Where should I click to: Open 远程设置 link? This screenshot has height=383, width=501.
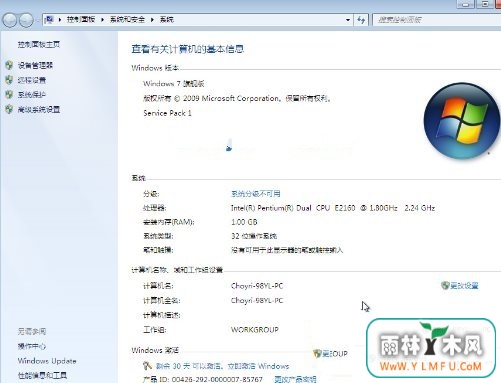32,80
